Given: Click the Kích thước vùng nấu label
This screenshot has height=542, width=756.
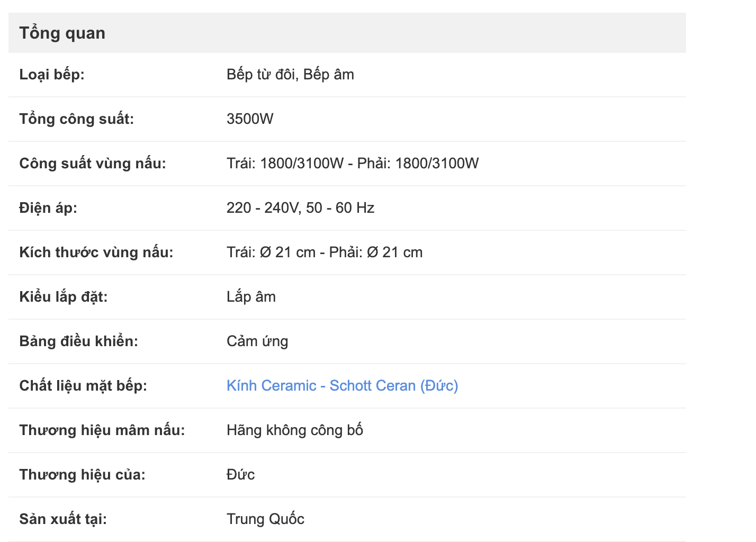Looking at the screenshot, I should [x=96, y=252].
